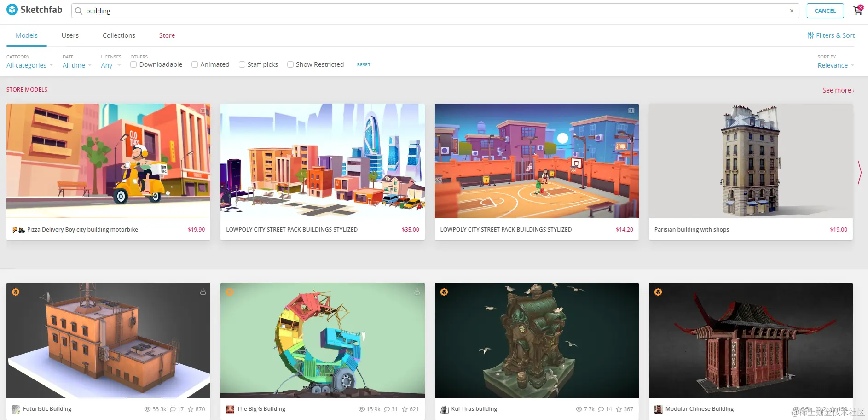This screenshot has height=420, width=868.
Task: Click the $19.00 price label
Action: click(x=839, y=230)
